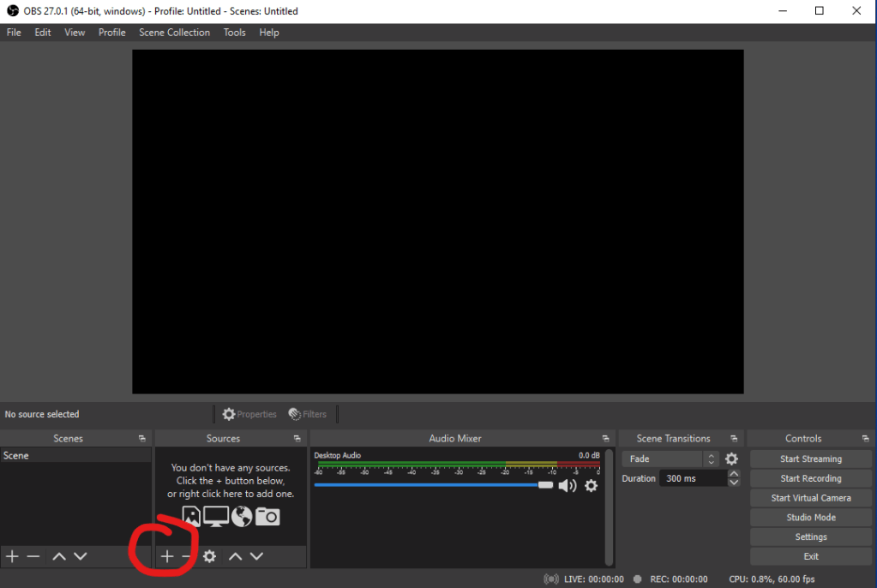Click the Audio Mixer scrollbar
877x588 pixels.
coord(609,507)
